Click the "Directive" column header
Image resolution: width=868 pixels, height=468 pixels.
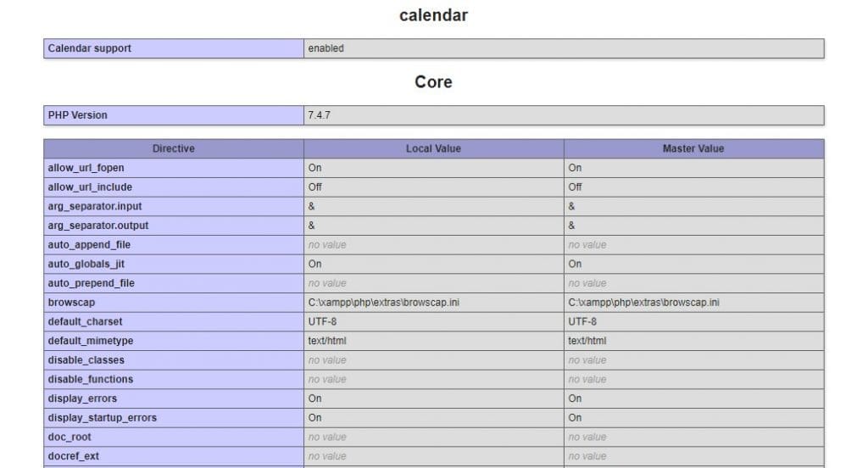(x=174, y=148)
